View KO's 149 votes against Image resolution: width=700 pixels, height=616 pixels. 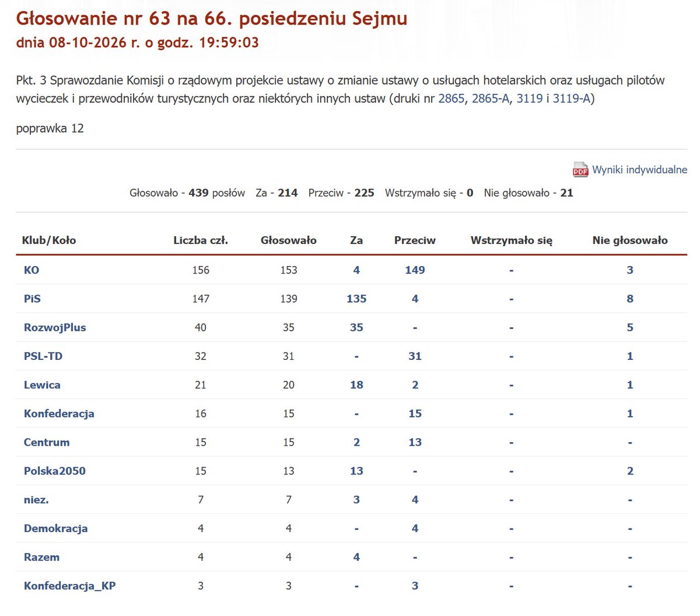pos(415,270)
